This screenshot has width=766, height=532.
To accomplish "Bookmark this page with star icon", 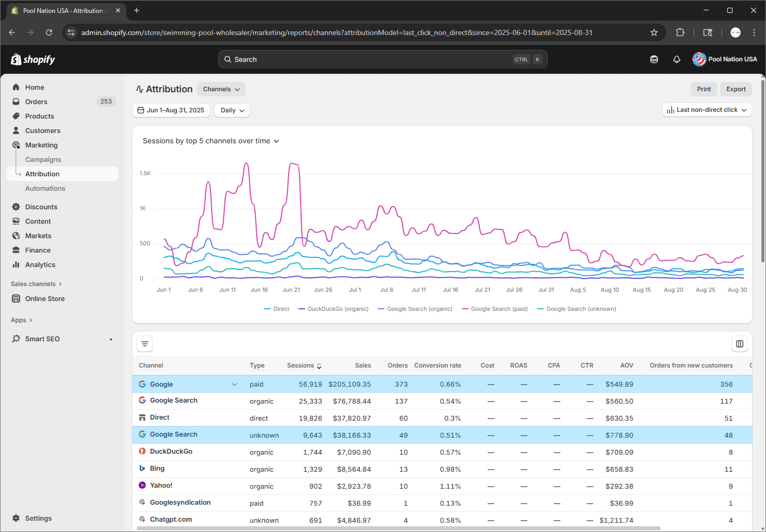I will point(654,32).
